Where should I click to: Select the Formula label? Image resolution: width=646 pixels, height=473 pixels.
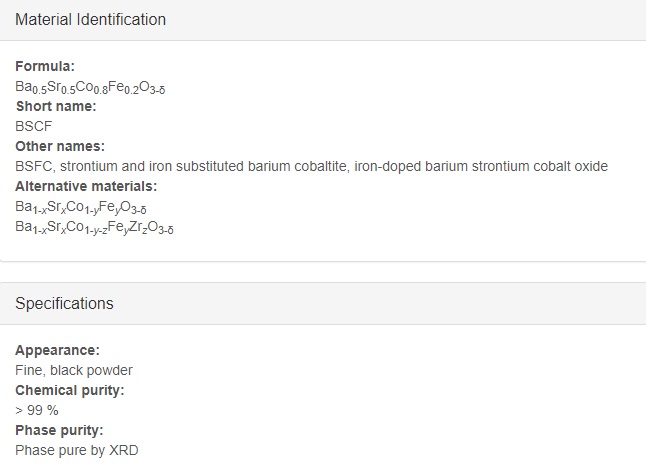click(x=45, y=66)
